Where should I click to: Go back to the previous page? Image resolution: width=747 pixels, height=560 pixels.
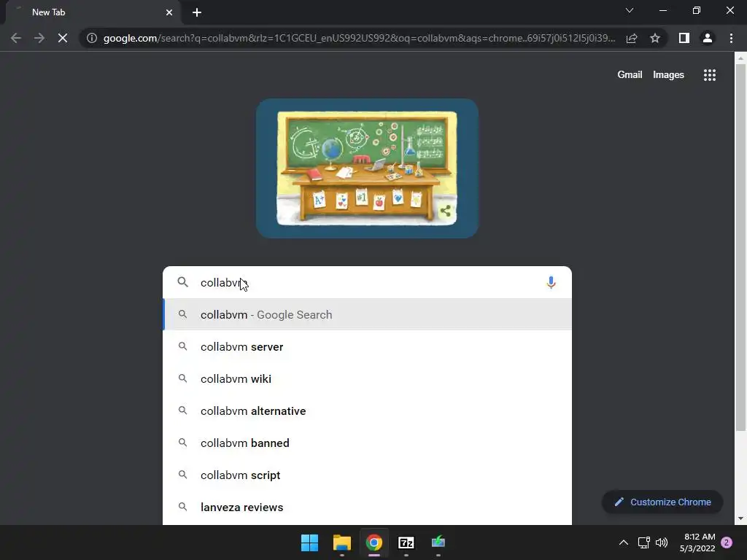16,38
